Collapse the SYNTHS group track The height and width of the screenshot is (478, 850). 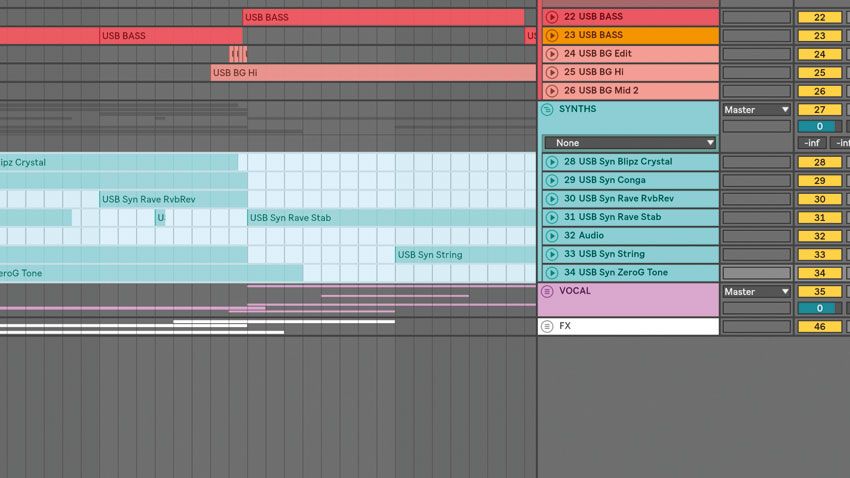(x=547, y=109)
